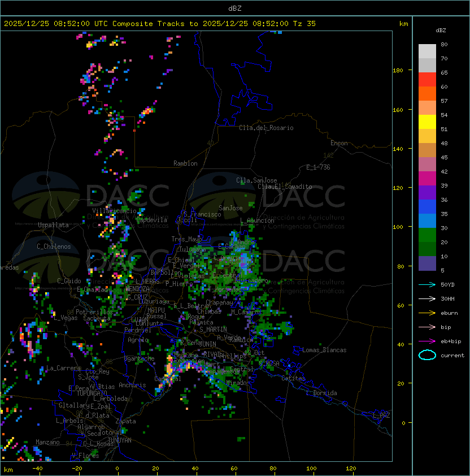The height and width of the screenshot is (476, 470).
Task: Click the Agrelo label
Action: (x=138, y=340)
